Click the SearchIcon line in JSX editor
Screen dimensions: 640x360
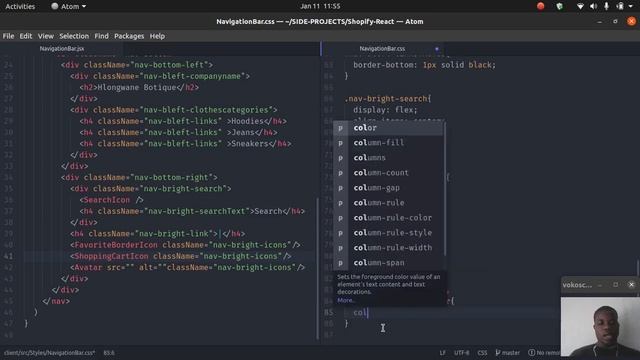[x=111, y=200]
